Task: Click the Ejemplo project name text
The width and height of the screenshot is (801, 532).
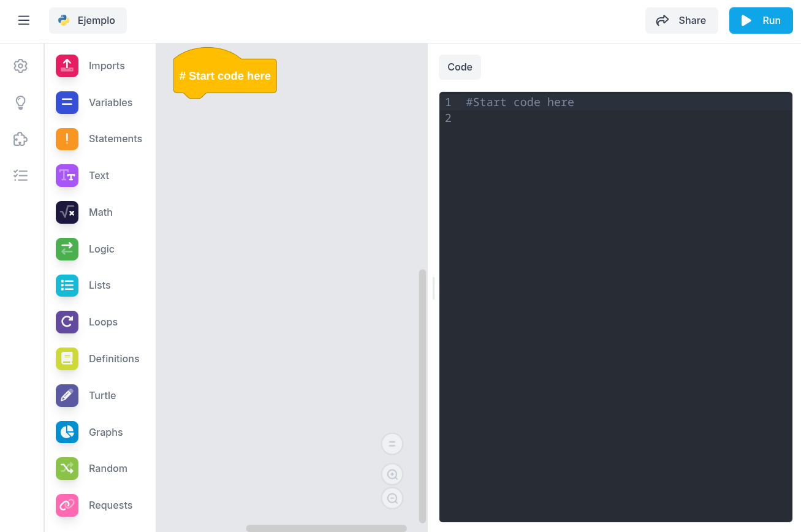Action: 96,20
